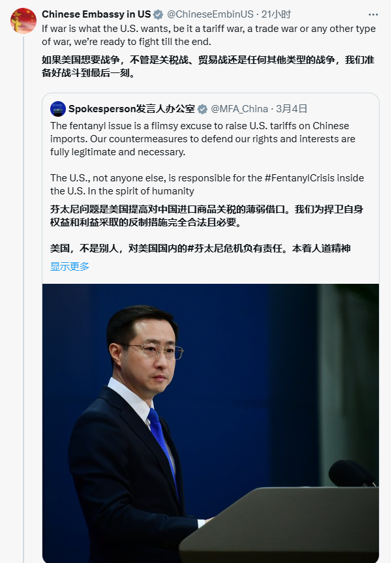Expand quoted post with 显示更多
Screen dimensions: 392x563
pyautogui.click(x=70, y=266)
